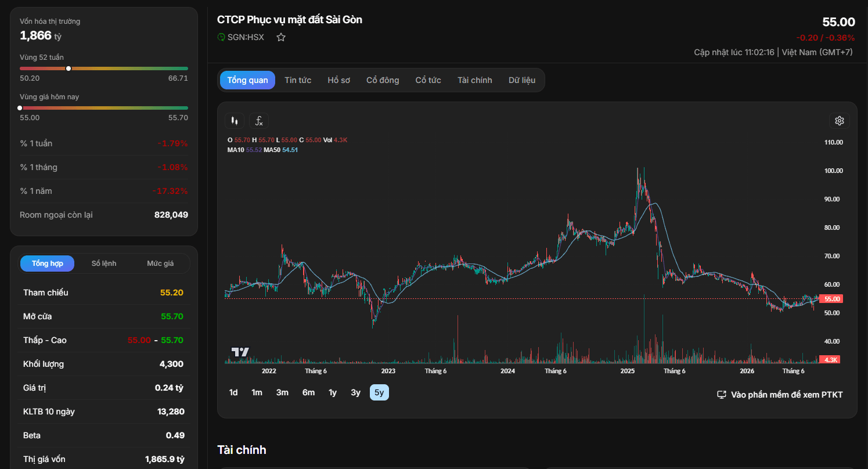Screen dimensions: 868x469
Task: Select the Tổng hợp button
Action: (x=48, y=264)
